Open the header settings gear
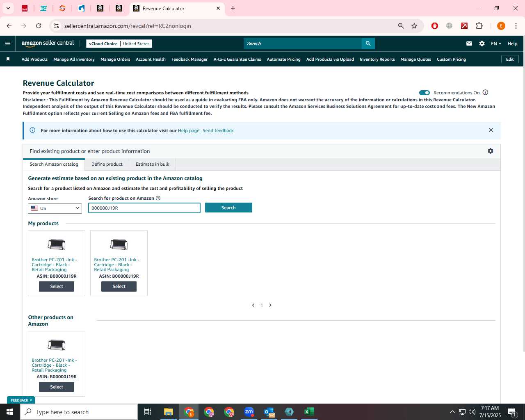 click(482, 43)
